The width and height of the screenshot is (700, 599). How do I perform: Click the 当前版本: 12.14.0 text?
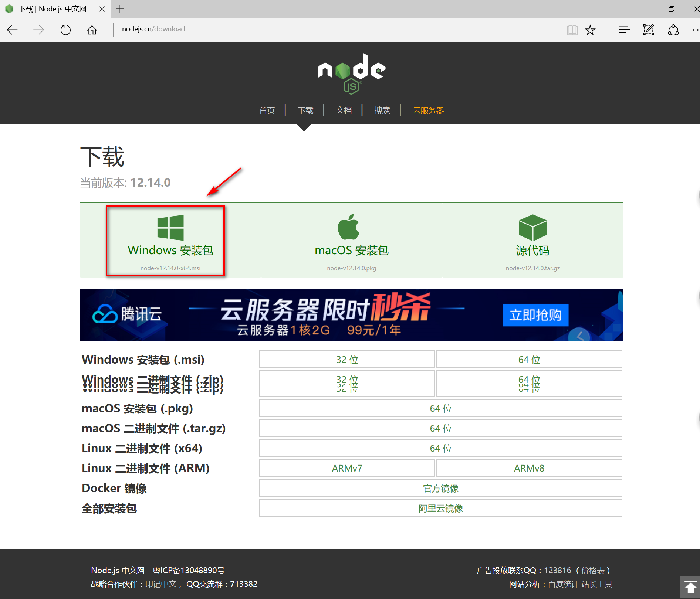tap(125, 183)
